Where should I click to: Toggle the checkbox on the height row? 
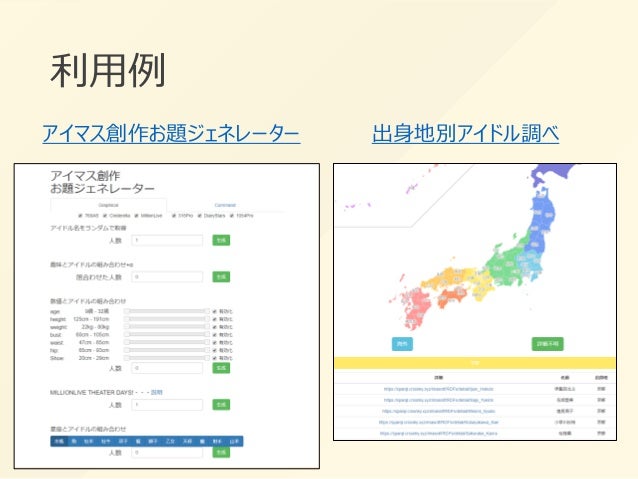214,319
